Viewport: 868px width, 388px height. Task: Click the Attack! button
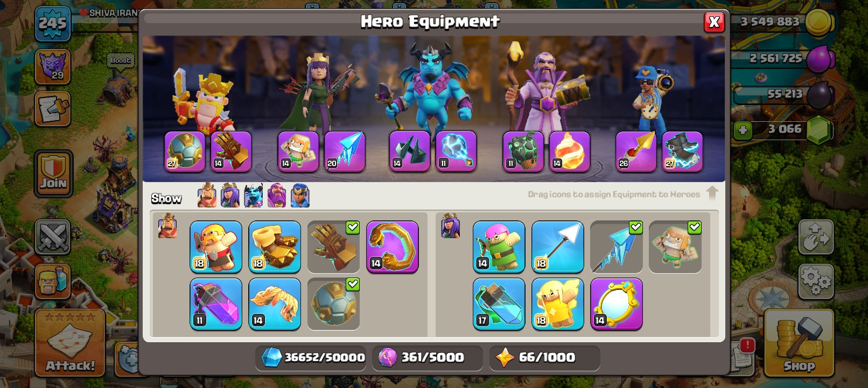[x=70, y=343]
